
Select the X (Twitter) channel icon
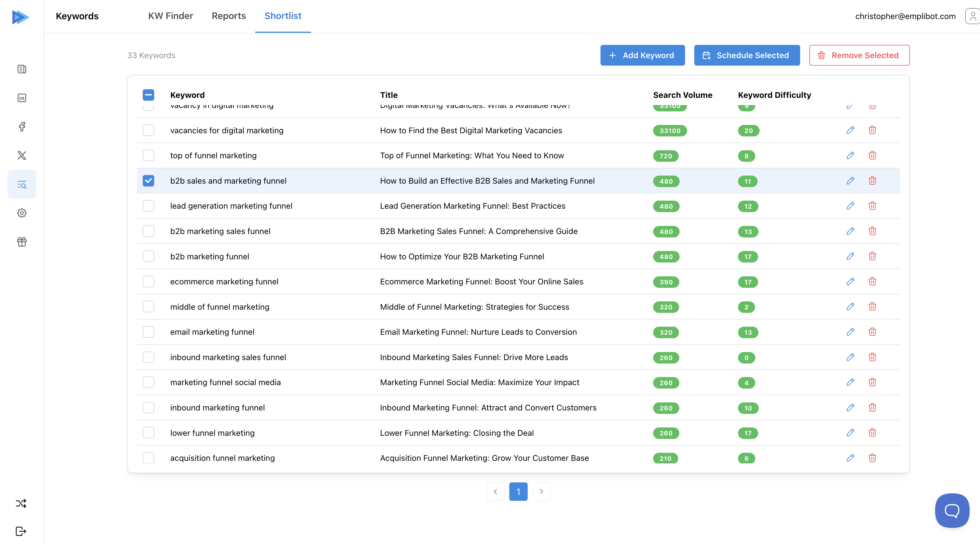[22, 155]
